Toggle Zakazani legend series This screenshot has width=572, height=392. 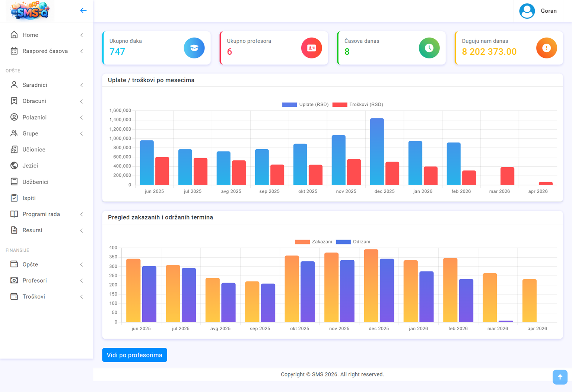313,242
